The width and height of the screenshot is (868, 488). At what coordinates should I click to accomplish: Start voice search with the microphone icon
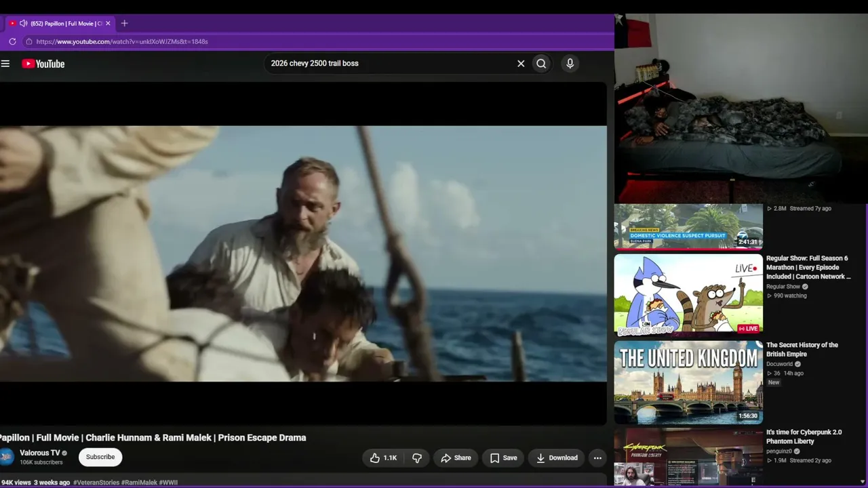[570, 64]
